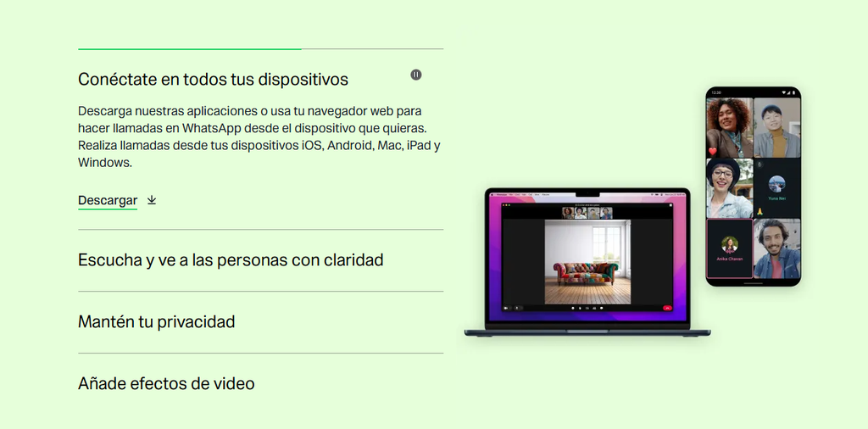The height and width of the screenshot is (429, 868).
Task: Select the "Conéctate en todos tus dispositivos" heading
Action: [213, 79]
